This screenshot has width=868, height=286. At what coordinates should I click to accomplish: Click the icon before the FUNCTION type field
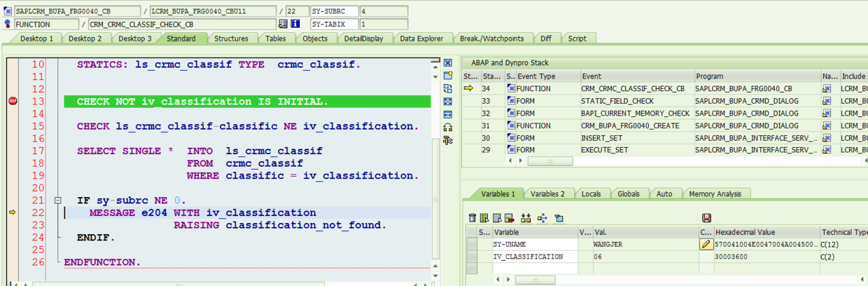click(x=8, y=24)
